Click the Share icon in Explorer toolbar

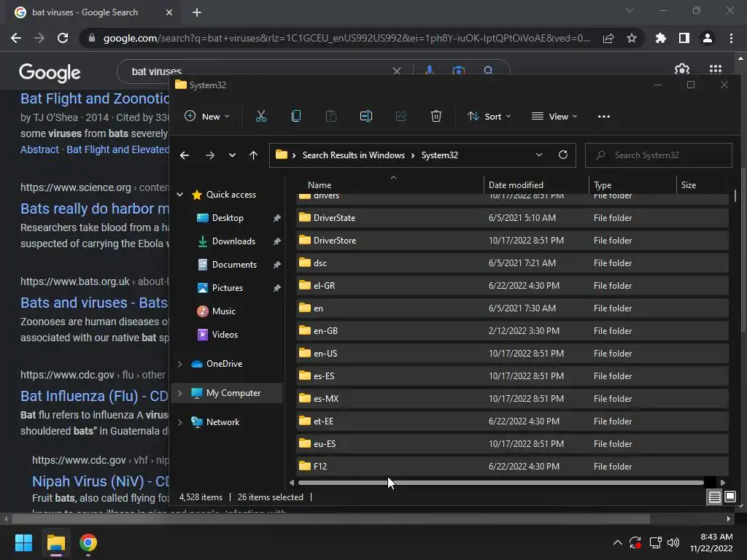click(401, 116)
